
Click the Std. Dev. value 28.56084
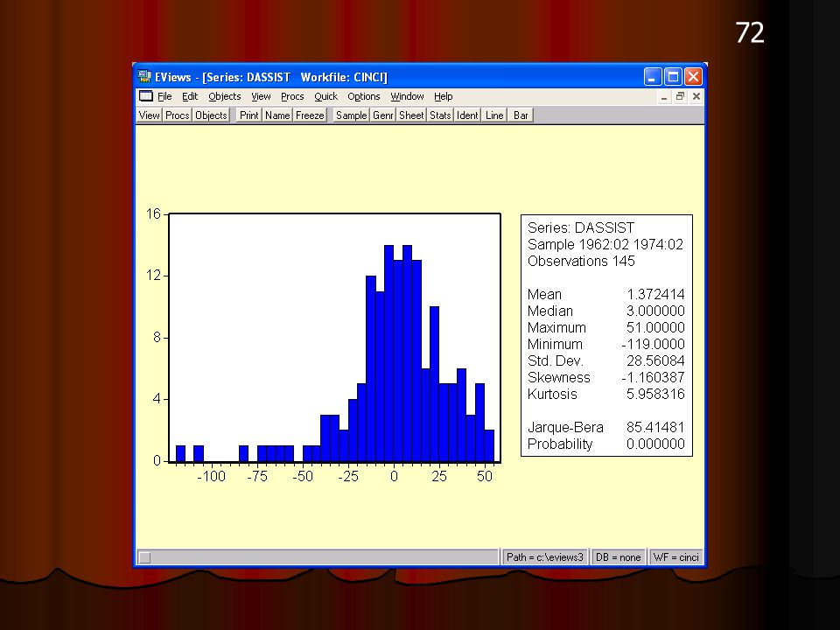click(655, 360)
